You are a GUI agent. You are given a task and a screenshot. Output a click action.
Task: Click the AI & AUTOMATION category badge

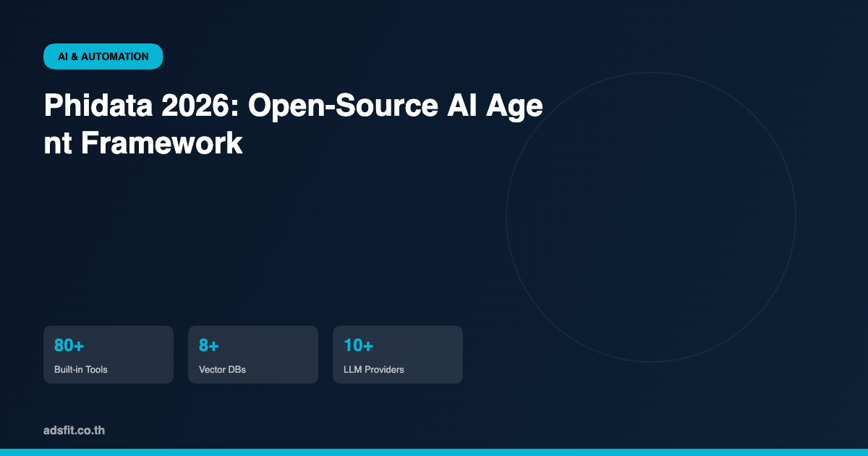pyautogui.click(x=103, y=56)
